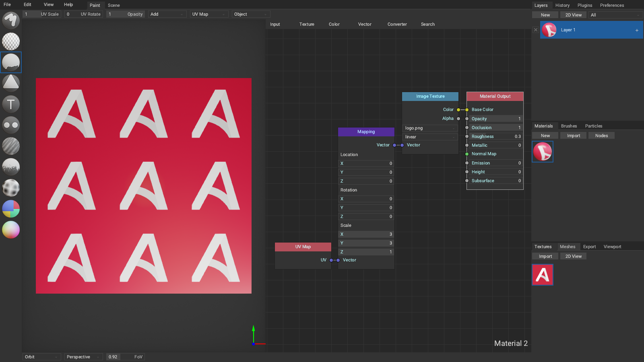Select the Text tool
Viewport: 644px width, 362px height.
(x=11, y=104)
